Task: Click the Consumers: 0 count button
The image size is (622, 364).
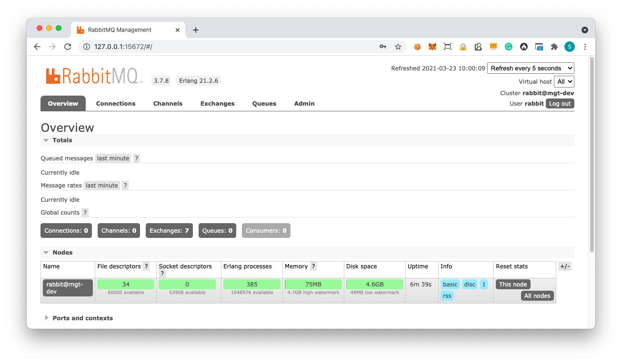Action: coord(266,230)
